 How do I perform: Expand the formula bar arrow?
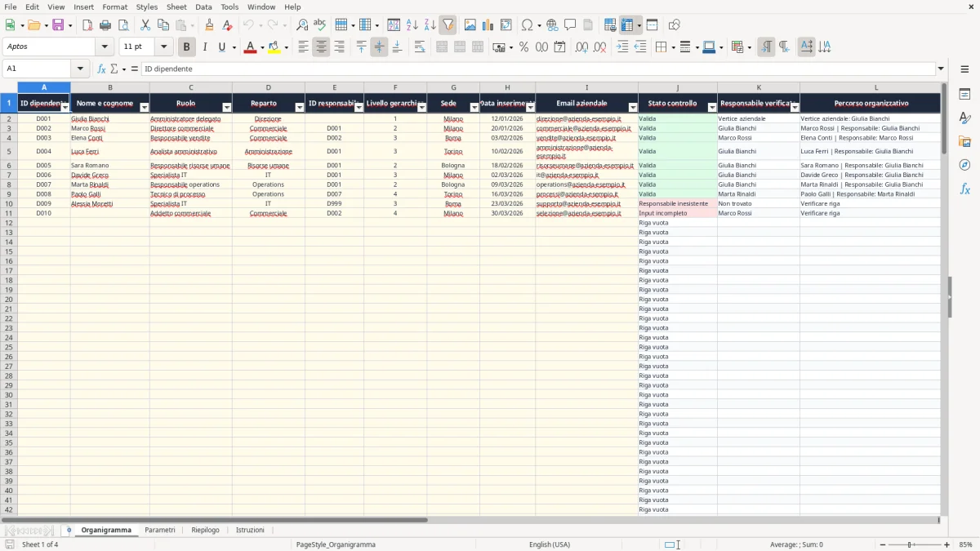pos(942,69)
